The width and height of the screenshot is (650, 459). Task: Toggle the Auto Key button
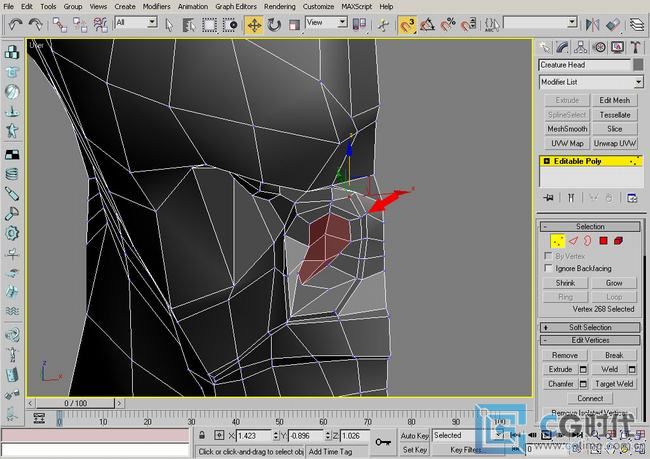(414, 436)
